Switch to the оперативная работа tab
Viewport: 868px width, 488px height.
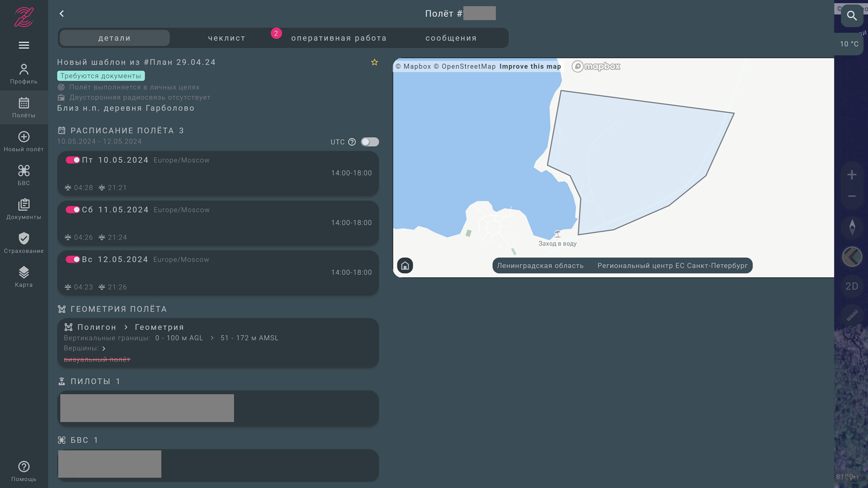pyautogui.click(x=339, y=38)
